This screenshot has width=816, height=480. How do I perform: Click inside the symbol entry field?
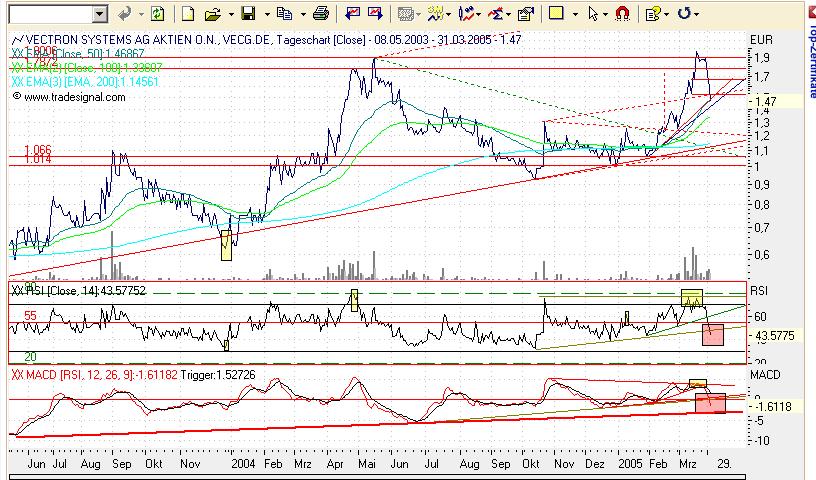pos(51,14)
